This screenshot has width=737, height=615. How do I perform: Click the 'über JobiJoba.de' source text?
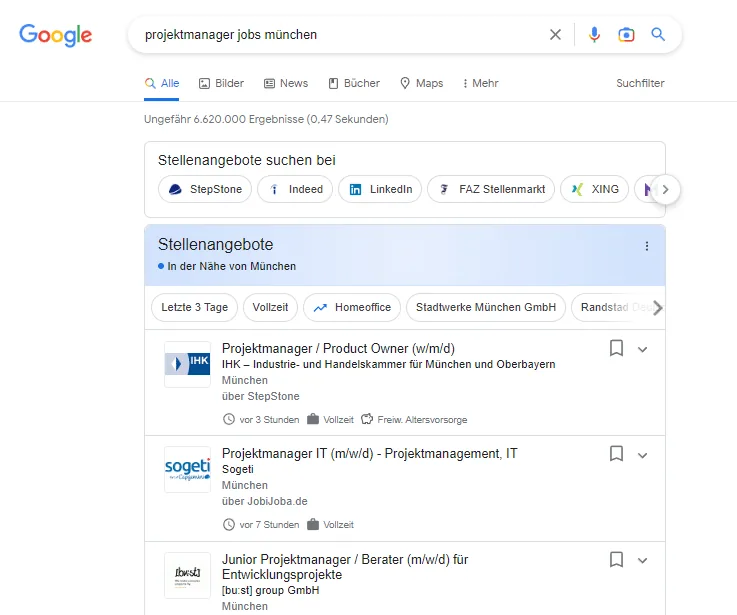(x=265, y=501)
